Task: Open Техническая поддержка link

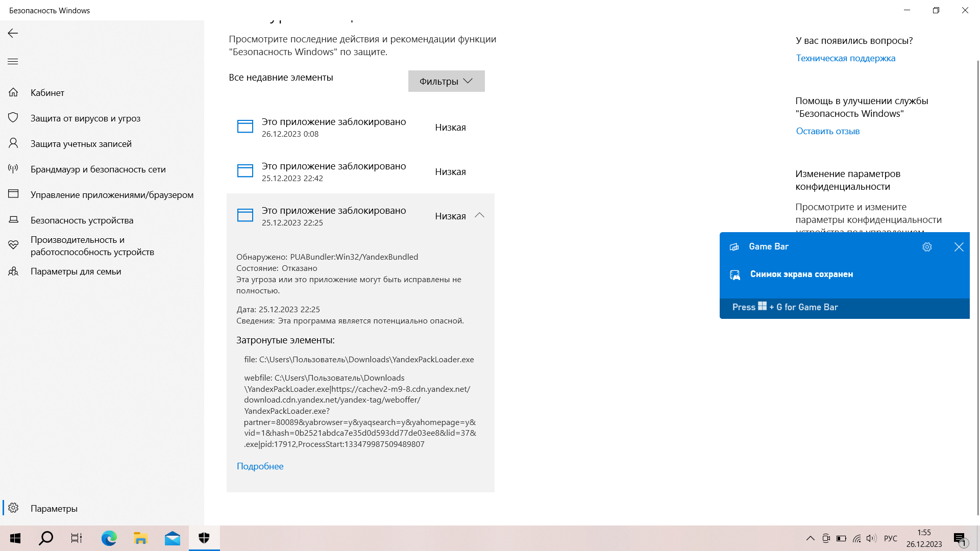Action: tap(845, 58)
